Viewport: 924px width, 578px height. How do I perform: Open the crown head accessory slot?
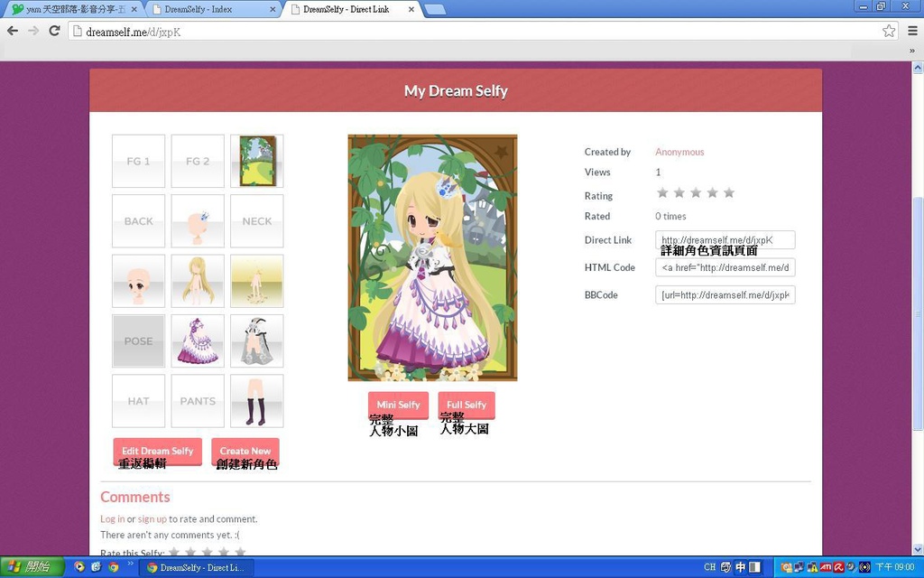click(198, 221)
